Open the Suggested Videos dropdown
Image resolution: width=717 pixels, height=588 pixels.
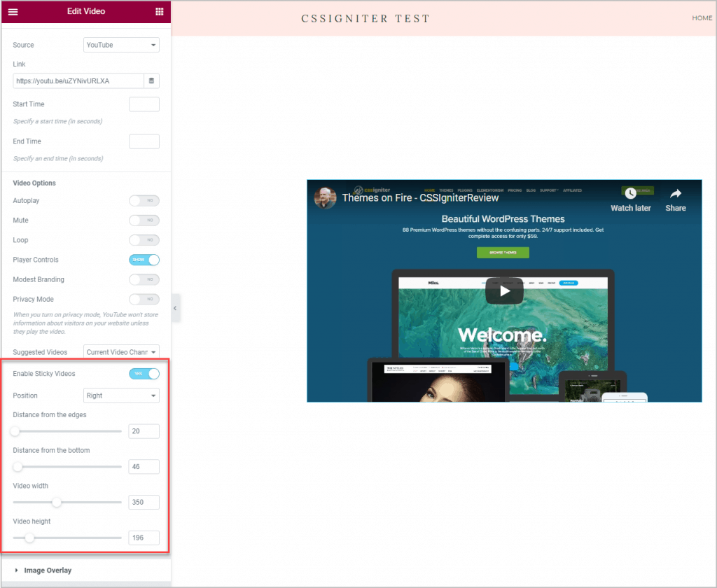pyautogui.click(x=120, y=351)
